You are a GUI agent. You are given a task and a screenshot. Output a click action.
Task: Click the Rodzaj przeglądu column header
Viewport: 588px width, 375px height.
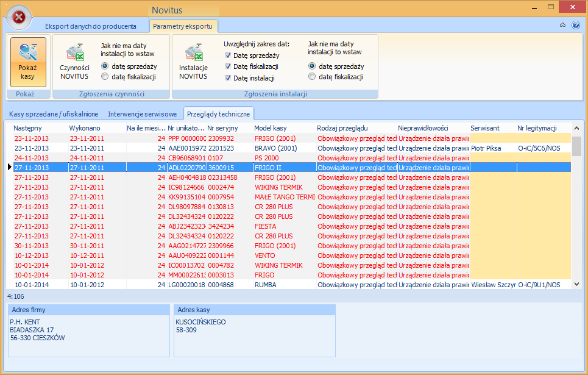tap(356, 128)
